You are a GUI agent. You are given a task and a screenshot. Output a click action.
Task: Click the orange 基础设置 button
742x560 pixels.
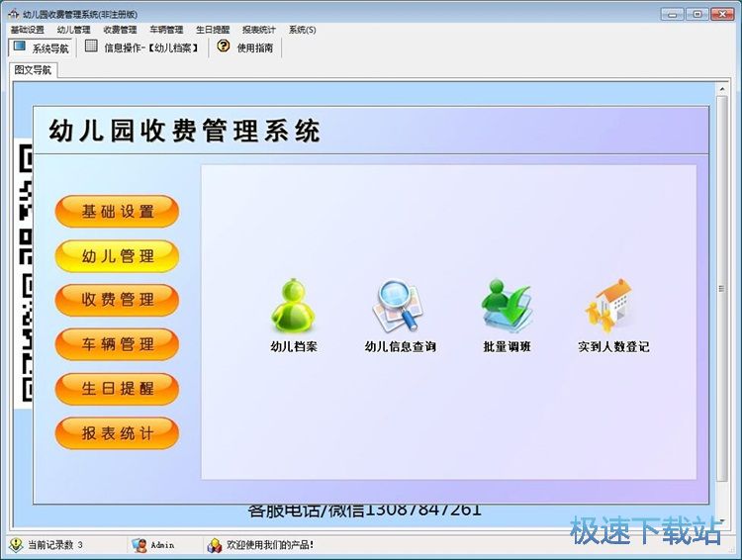pyautogui.click(x=117, y=211)
